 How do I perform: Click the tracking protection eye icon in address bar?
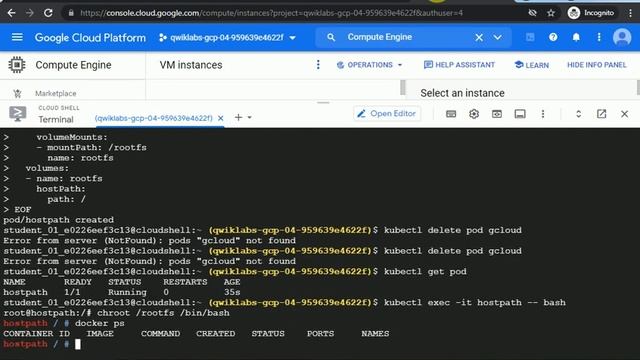pyautogui.click(x=532, y=13)
